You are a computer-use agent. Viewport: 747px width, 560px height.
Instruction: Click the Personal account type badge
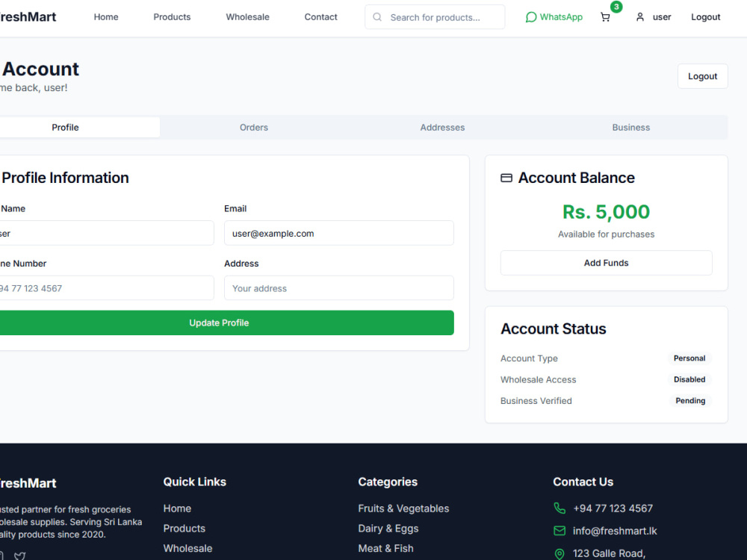[x=689, y=358]
